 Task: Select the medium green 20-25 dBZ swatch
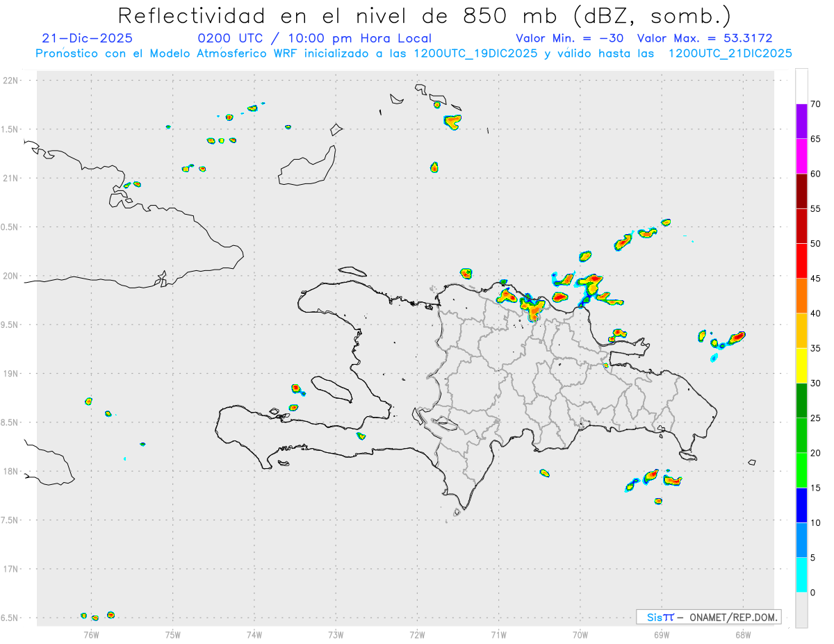pyautogui.click(x=801, y=436)
